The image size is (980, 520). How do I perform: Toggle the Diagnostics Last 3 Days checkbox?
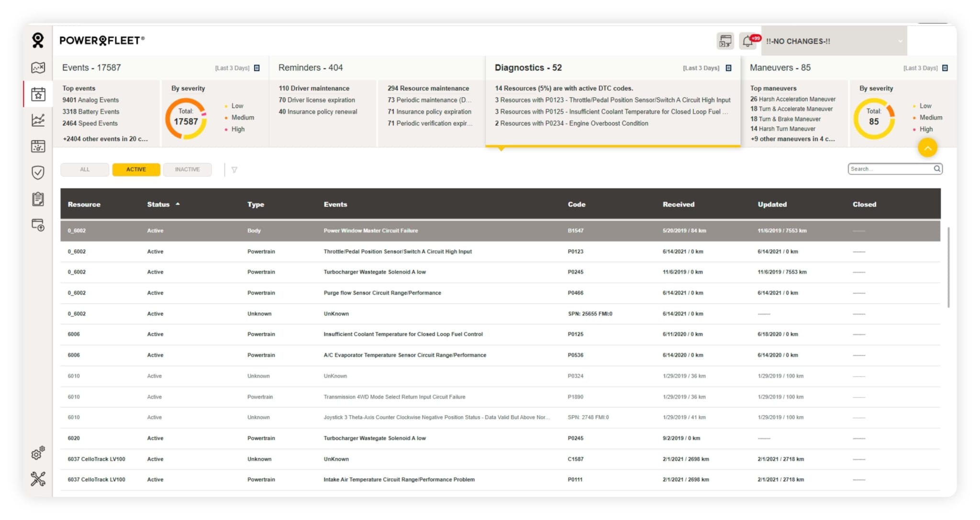click(728, 68)
